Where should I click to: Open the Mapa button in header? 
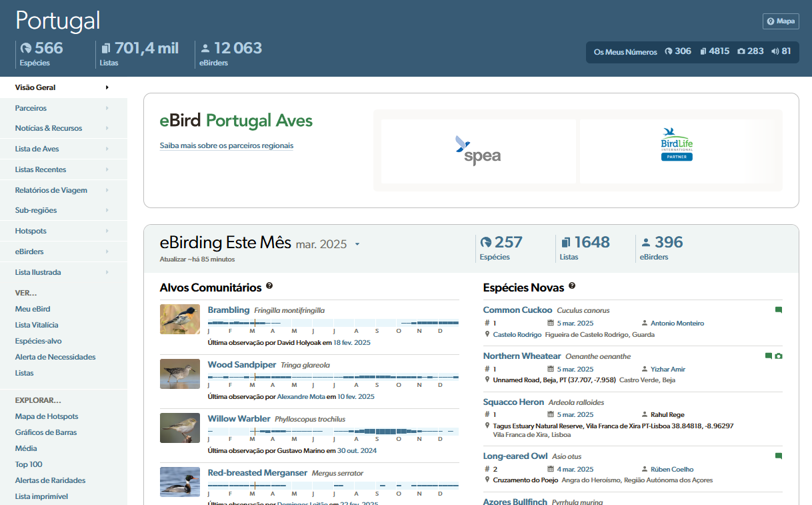tap(781, 21)
